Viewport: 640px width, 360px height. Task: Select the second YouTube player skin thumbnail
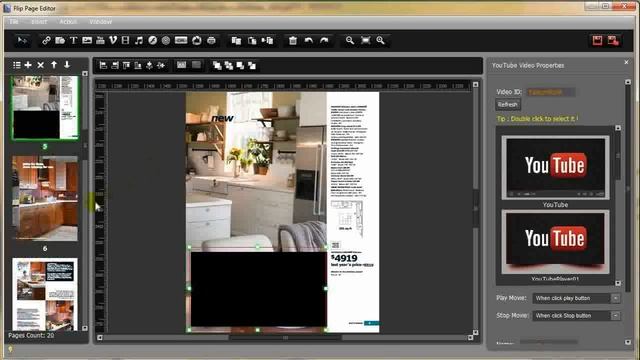pyautogui.click(x=555, y=241)
